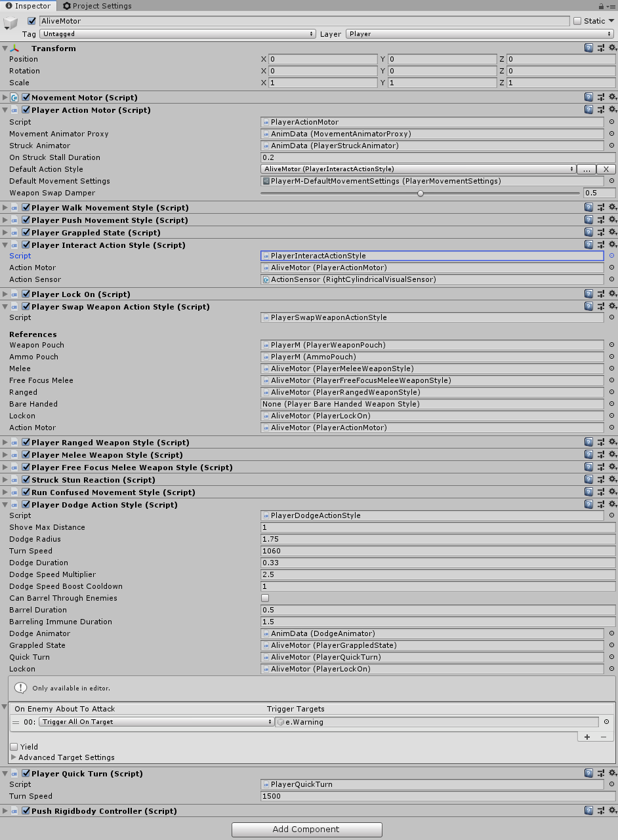Expand the Player Walk Movement Style component
This screenshot has width=618, height=840.
point(5,207)
